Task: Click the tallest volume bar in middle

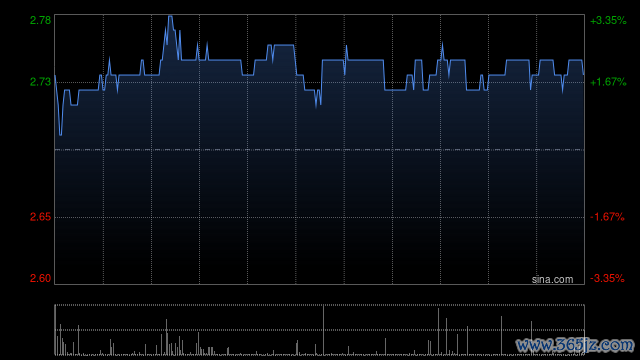Action: point(324,330)
